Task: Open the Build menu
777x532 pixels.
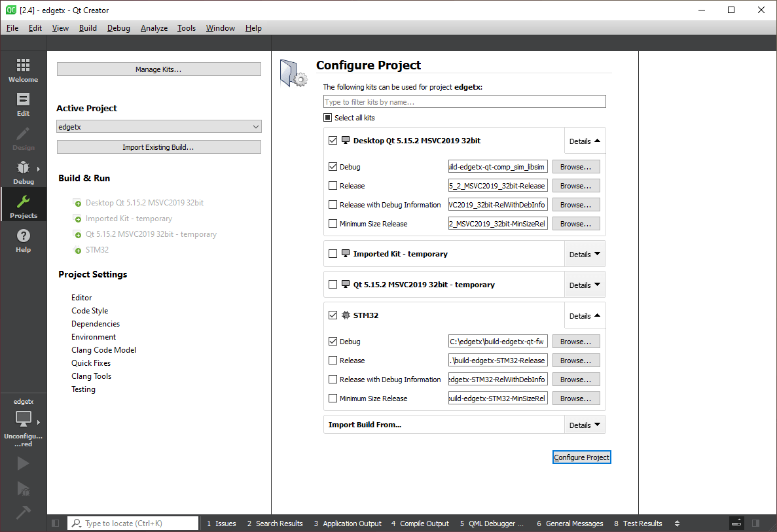Action: point(88,27)
